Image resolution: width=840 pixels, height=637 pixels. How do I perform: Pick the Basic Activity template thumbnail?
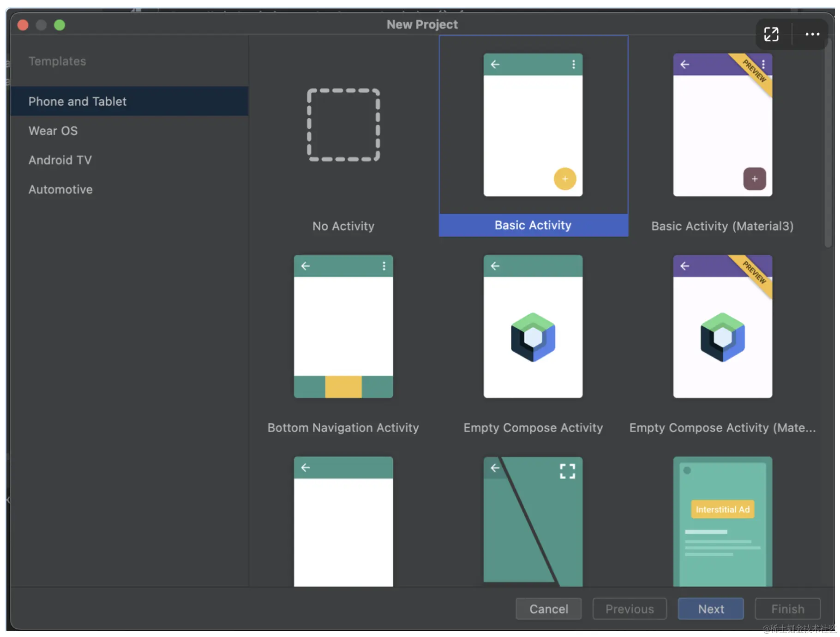click(533, 125)
